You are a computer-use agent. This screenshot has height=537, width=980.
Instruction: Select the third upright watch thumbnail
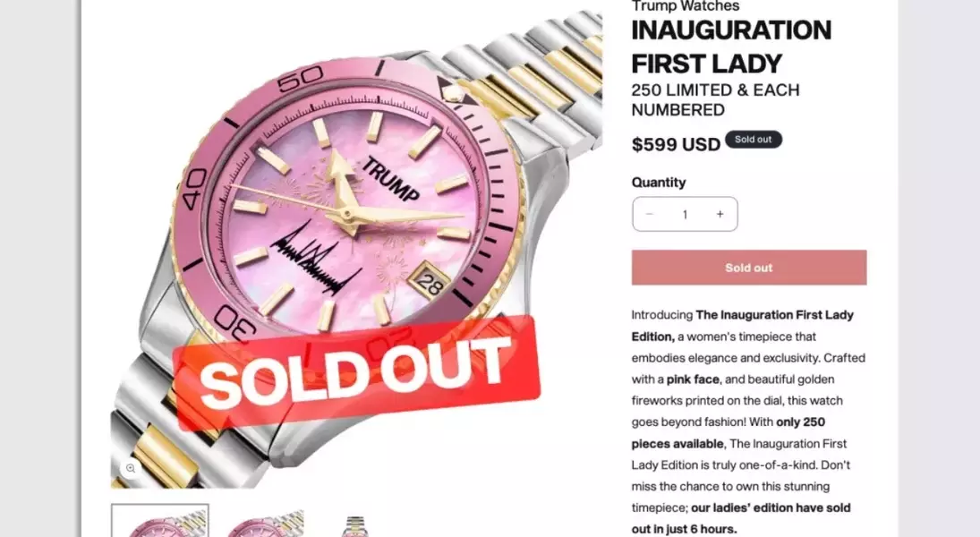point(355,526)
